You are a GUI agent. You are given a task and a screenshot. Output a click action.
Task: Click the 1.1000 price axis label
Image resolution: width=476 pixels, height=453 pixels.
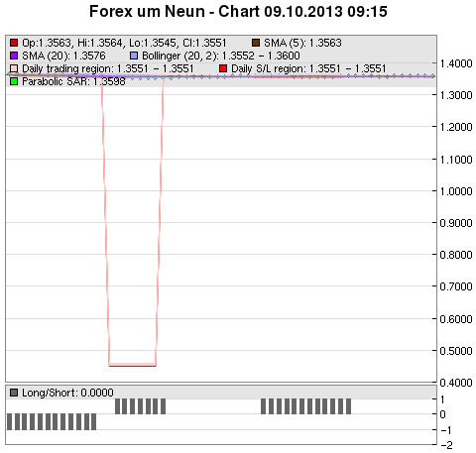pyautogui.click(x=456, y=160)
